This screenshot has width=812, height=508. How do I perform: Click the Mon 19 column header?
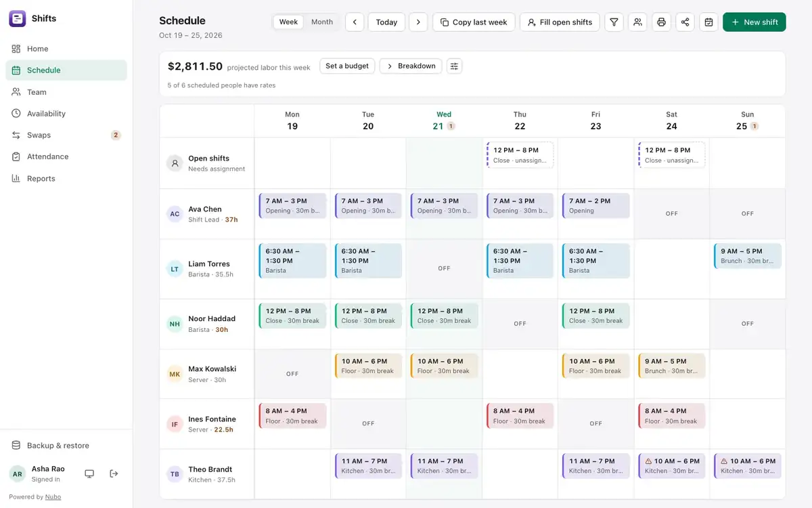click(x=292, y=121)
